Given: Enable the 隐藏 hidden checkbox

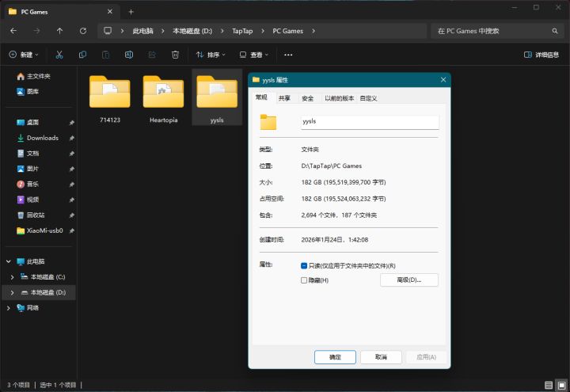Looking at the screenshot, I should coord(305,280).
